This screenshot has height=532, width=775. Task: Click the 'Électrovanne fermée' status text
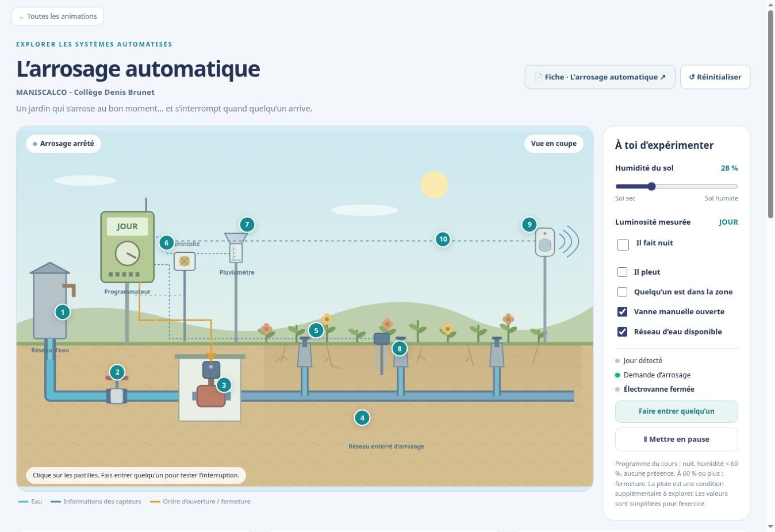(659, 389)
